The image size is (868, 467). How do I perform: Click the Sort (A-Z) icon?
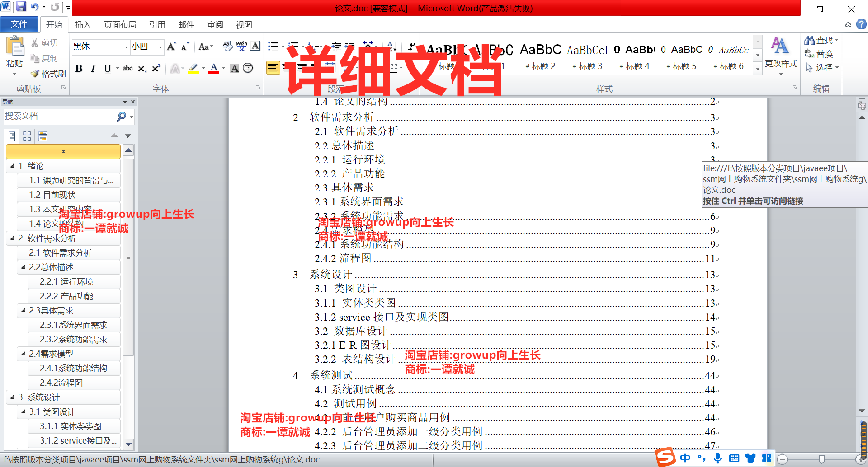392,46
